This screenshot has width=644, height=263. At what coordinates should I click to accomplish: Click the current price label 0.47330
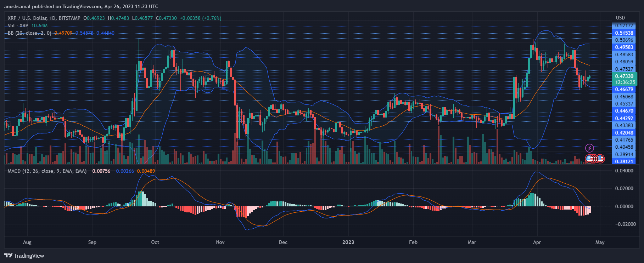624,76
